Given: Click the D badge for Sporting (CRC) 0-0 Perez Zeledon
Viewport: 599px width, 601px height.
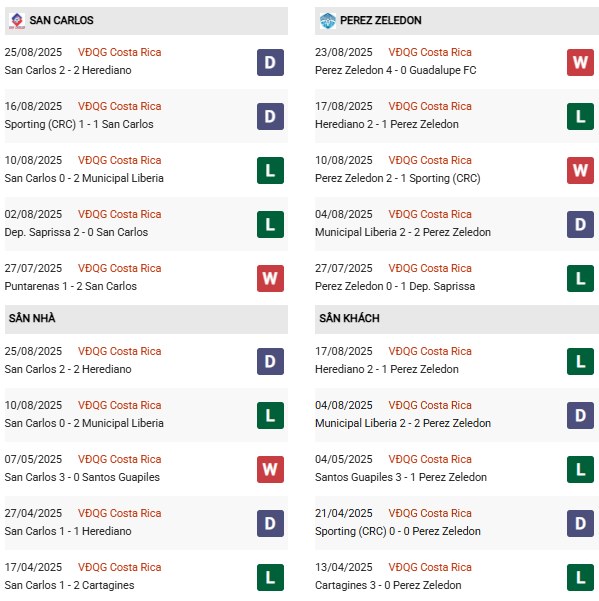Looking at the screenshot, I should click(580, 523).
